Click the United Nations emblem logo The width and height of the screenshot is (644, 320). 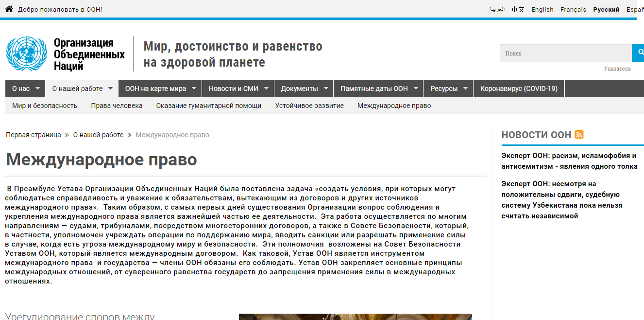tap(26, 54)
